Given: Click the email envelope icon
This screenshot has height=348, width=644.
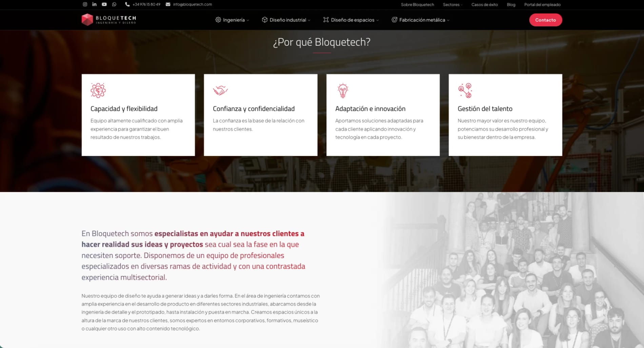Looking at the screenshot, I should point(168,4).
